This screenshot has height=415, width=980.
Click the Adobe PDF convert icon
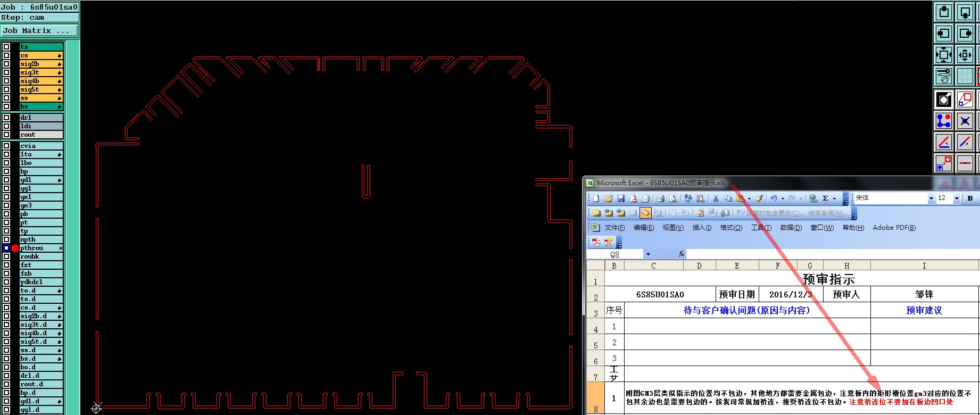596,242
